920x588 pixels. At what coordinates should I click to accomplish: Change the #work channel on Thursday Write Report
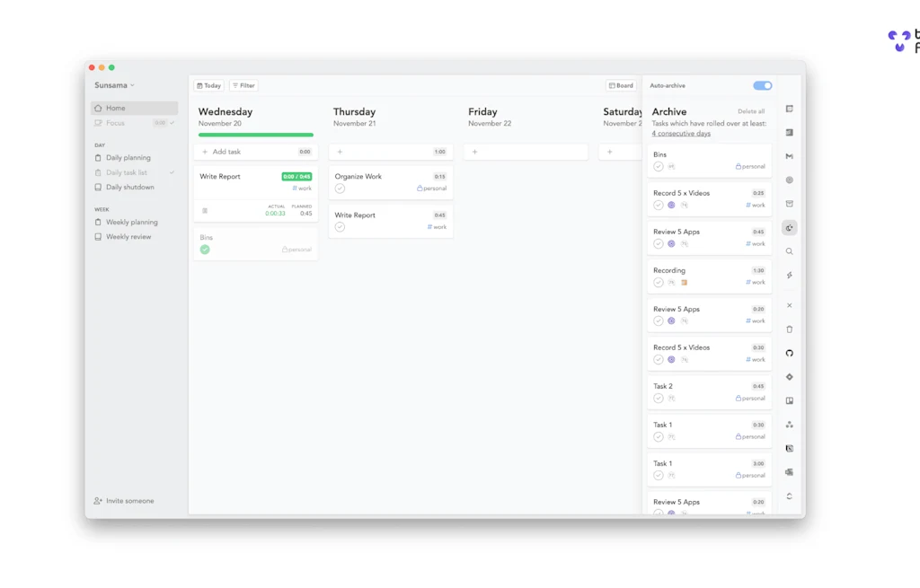coord(438,227)
